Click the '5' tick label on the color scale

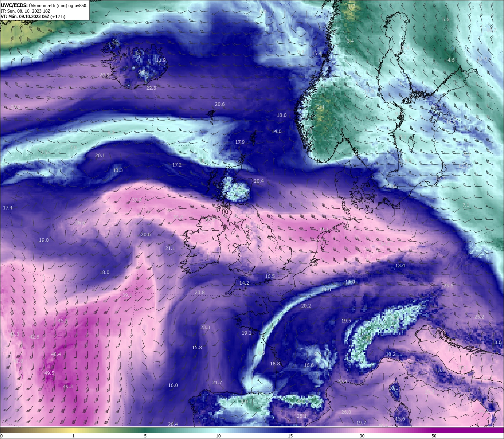(x=145, y=436)
